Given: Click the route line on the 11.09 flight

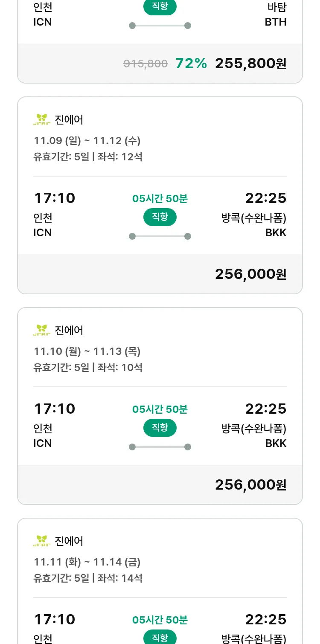Looking at the screenshot, I should click(x=160, y=236).
